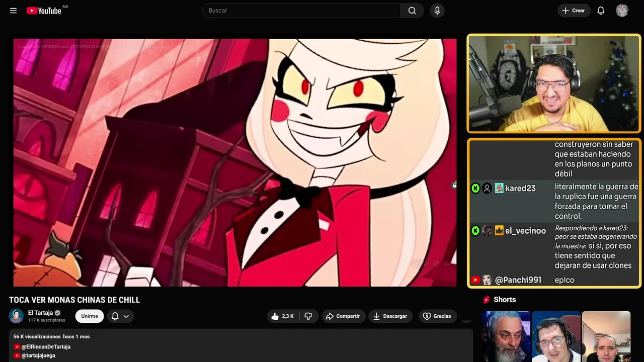Click the main video player
The height and width of the screenshot is (362, 644).
tap(235, 163)
